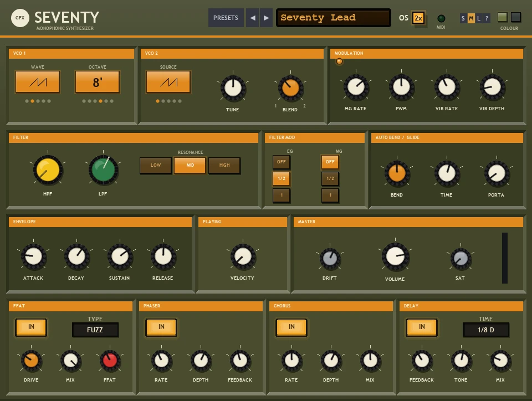Click the Seventy Lead preset name display
The height and width of the screenshot is (401, 532).
pyautogui.click(x=334, y=18)
